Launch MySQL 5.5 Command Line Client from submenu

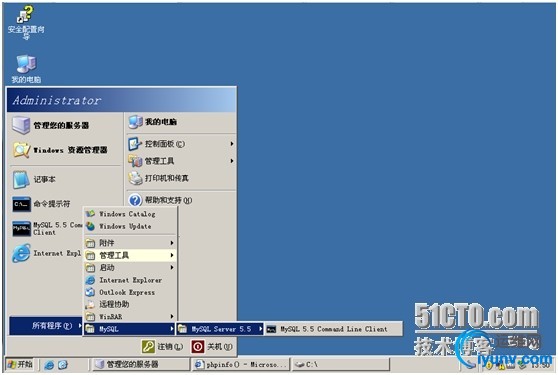tap(334, 329)
